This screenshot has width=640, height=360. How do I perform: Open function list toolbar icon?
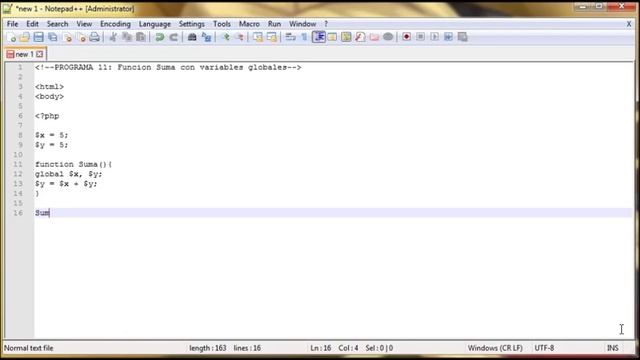coord(360,38)
